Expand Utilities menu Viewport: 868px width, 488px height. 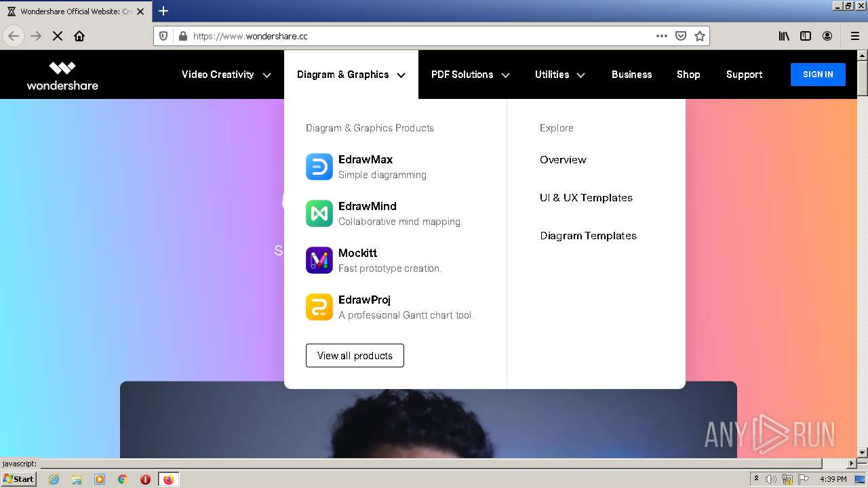[559, 75]
